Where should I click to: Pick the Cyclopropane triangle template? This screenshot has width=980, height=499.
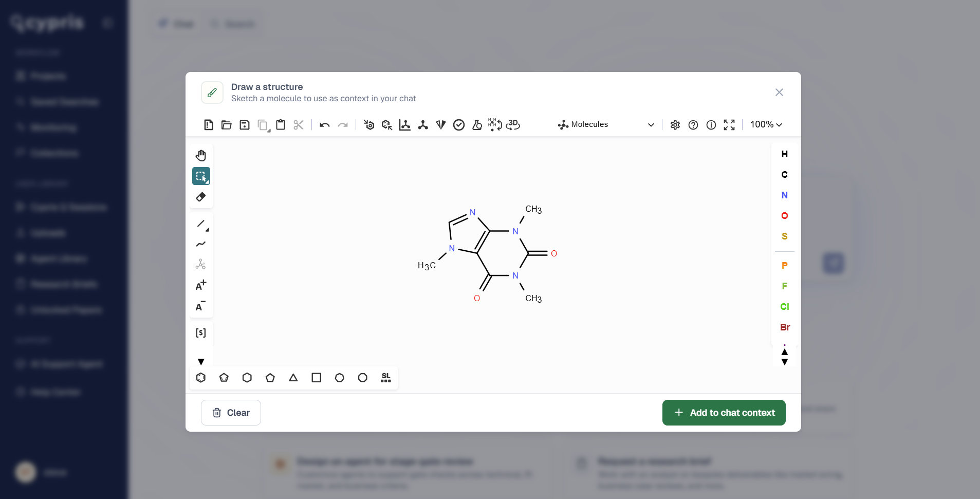293,378
